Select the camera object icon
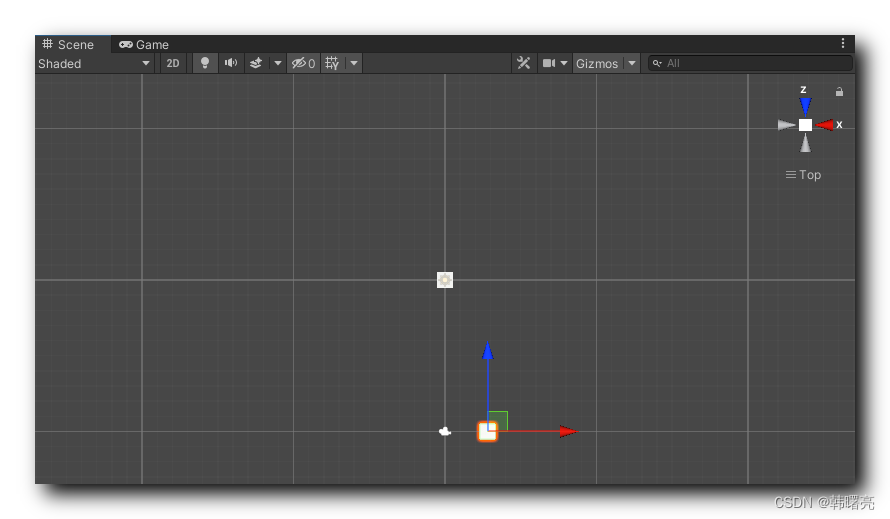 pyautogui.click(x=445, y=432)
